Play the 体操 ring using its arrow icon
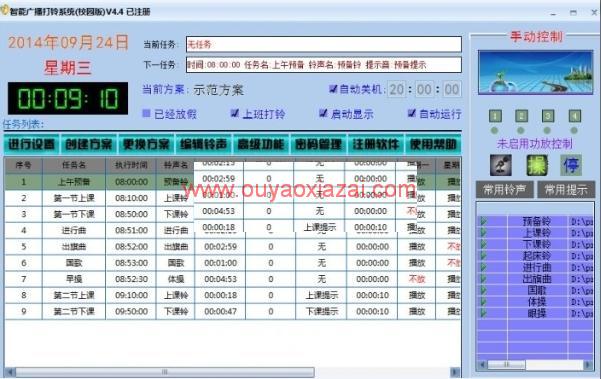This screenshot has width=601, height=379. pyautogui.click(x=483, y=302)
